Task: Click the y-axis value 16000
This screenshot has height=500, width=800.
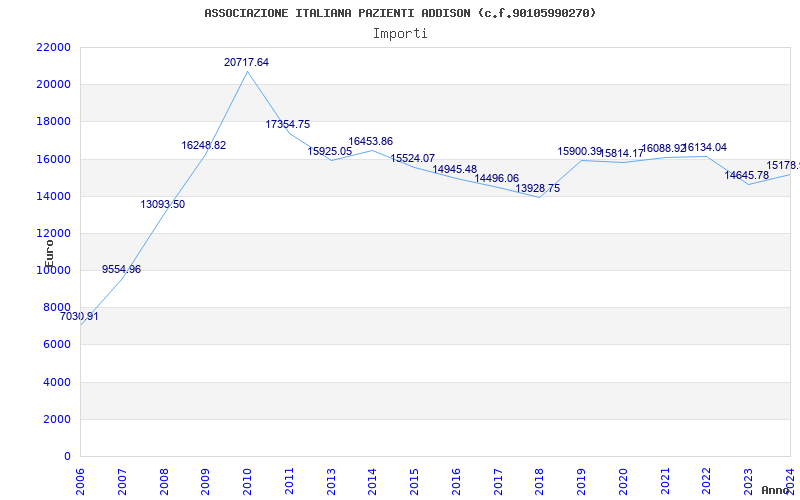Action: pyautogui.click(x=54, y=159)
